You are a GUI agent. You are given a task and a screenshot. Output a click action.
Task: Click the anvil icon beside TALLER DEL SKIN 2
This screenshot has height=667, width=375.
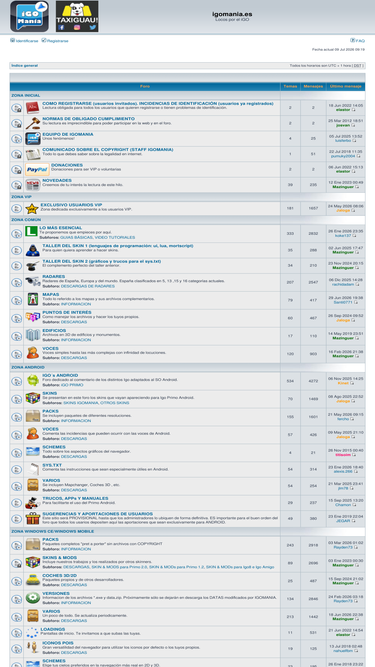tap(33, 266)
